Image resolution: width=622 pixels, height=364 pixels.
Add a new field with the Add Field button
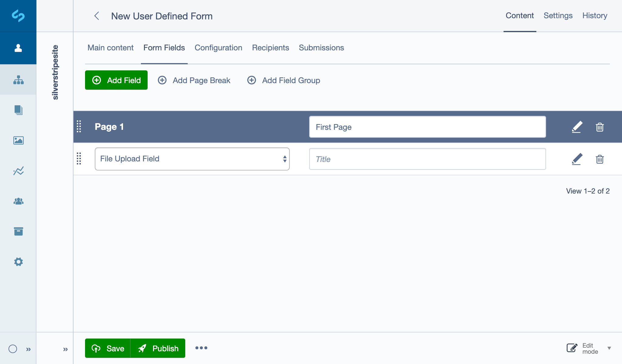116,80
